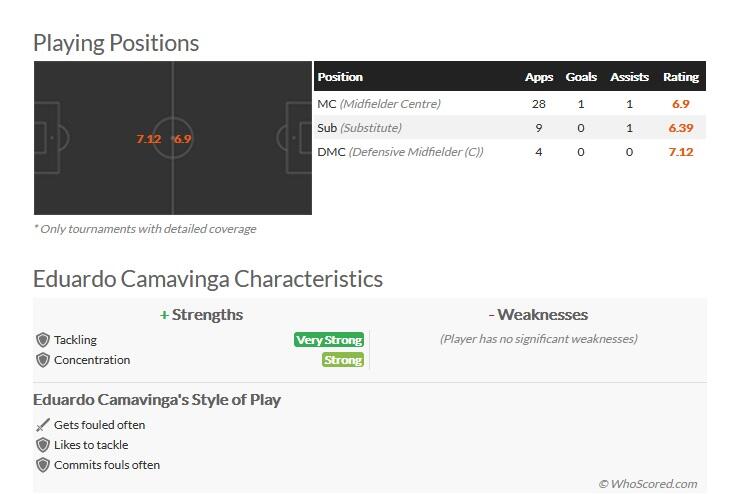Viewport: 739px width, 494px height.
Task: Click the 7.12 rating on the pitch
Action: pos(149,139)
